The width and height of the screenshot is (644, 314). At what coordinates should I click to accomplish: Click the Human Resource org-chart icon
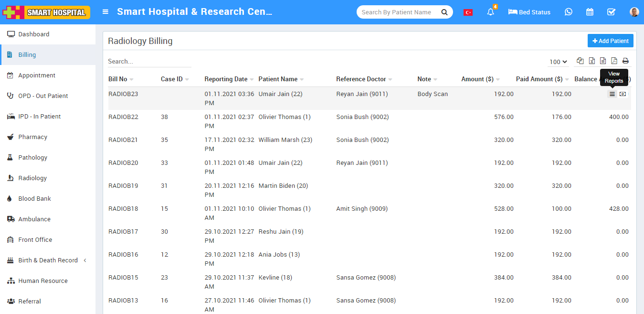[11, 281]
